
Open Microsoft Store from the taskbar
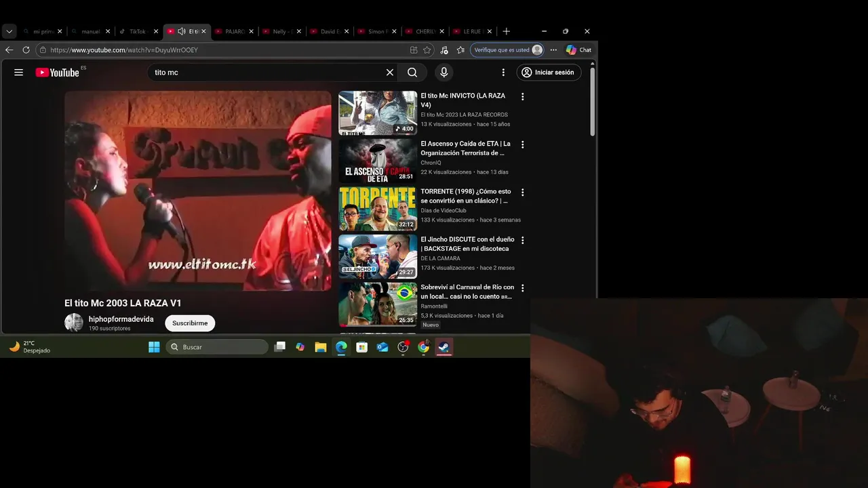point(362,347)
